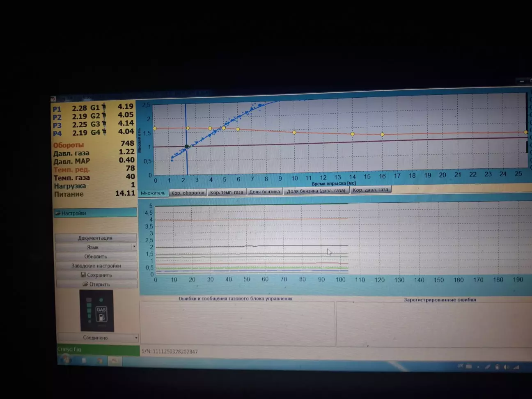Viewport: 532px width, 399px height.
Task: Select the Кор. давл. газа tab
Action: pos(370,190)
